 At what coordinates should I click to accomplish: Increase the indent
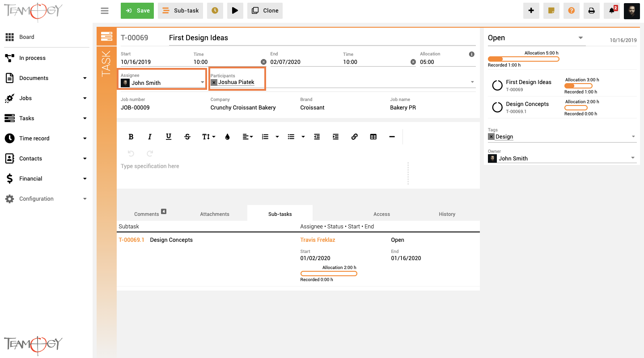(336, 137)
